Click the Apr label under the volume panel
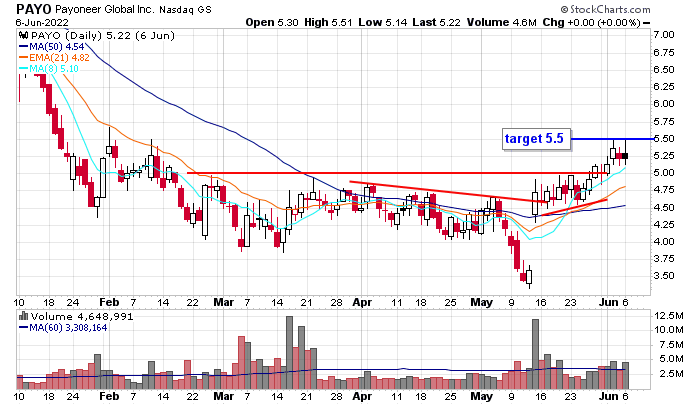 click(362, 396)
